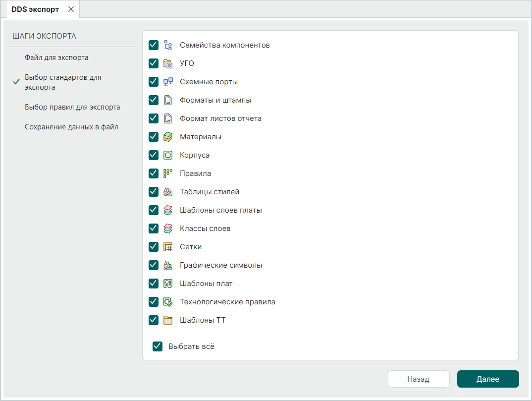
Task: Click the Форматы и штампы sheet icon
Action: [168, 100]
